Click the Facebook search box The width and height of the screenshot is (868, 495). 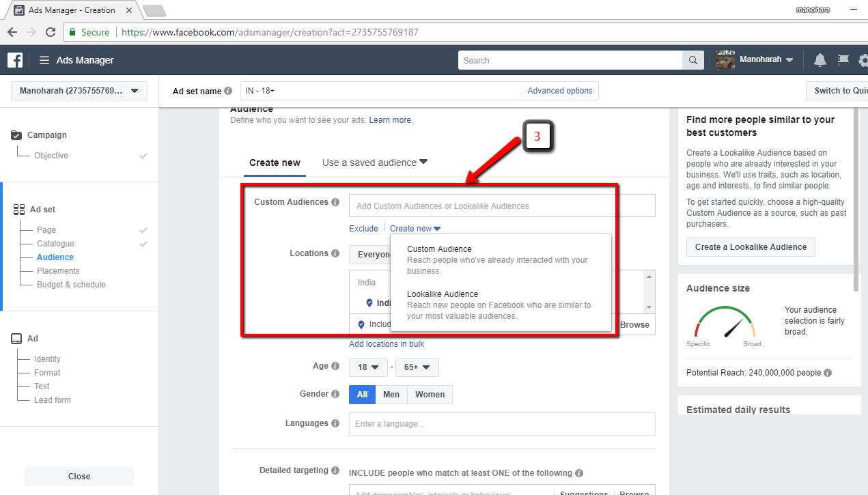click(x=570, y=60)
